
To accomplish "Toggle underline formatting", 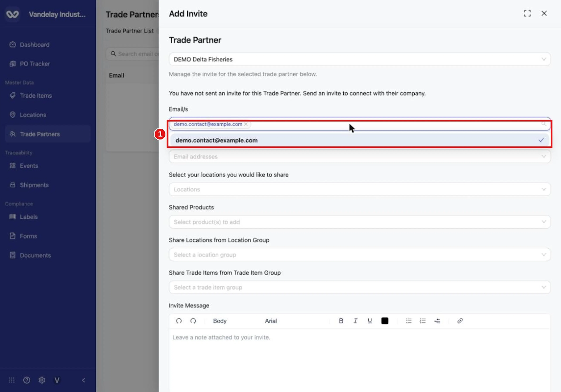I will tap(370, 321).
